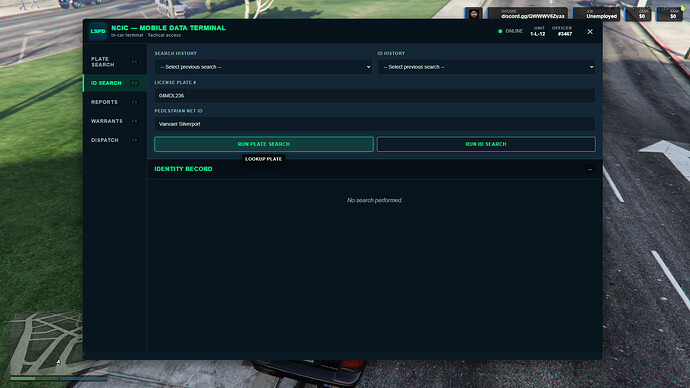Click the Pedestrian Net ID field

click(x=374, y=124)
